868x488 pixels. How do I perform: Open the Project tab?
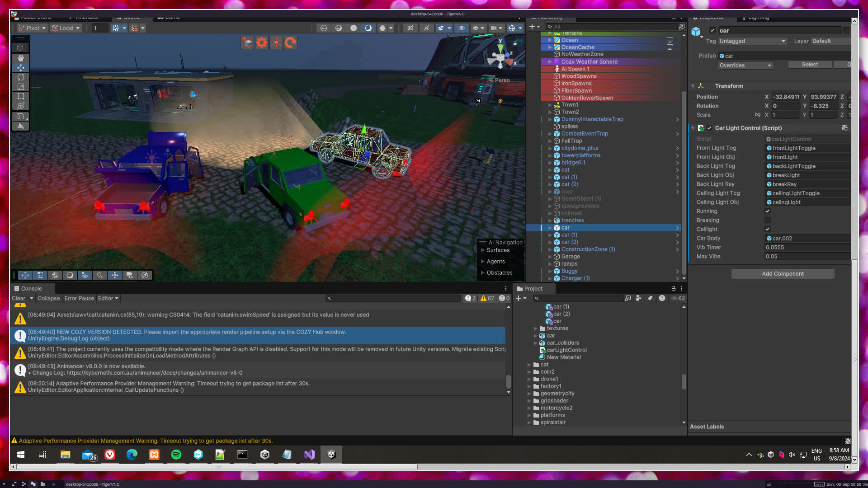[533, 288]
